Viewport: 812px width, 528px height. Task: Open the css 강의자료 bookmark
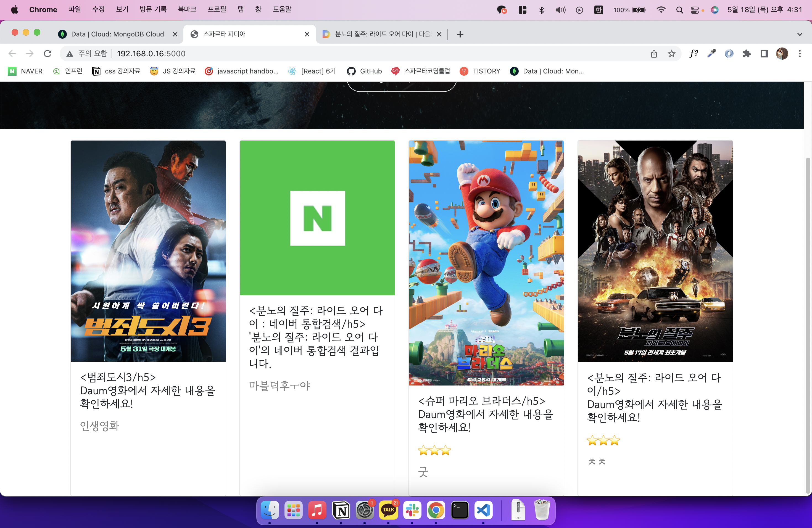pyautogui.click(x=116, y=71)
